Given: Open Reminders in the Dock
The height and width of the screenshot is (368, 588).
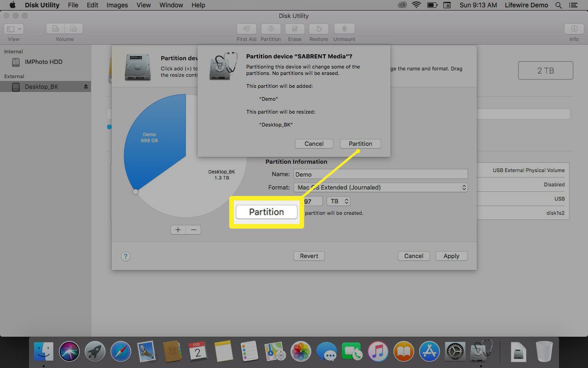Looking at the screenshot, I should click(249, 352).
